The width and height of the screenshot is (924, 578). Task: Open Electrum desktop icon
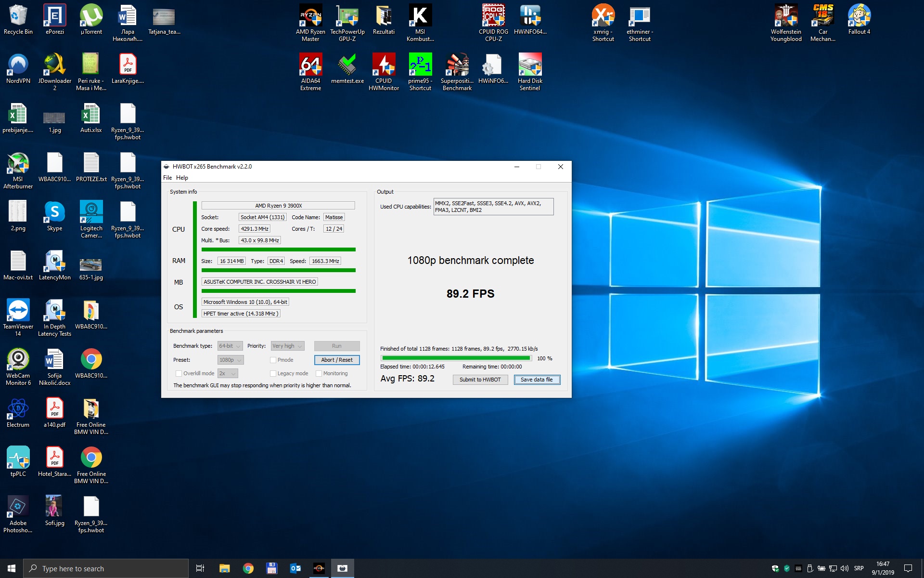click(18, 412)
